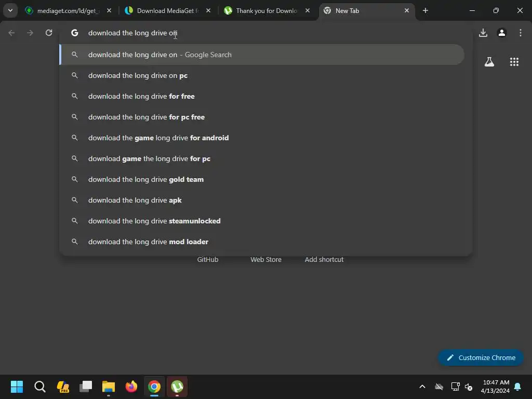Open the Chrome profile icon
The image size is (532, 399).
click(502, 33)
